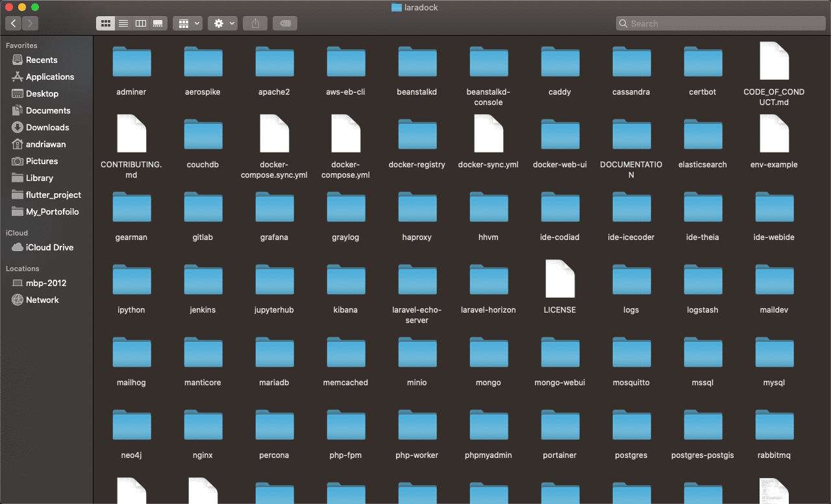Select the env-example file
The height and width of the screenshot is (504, 831).
pos(774,134)
